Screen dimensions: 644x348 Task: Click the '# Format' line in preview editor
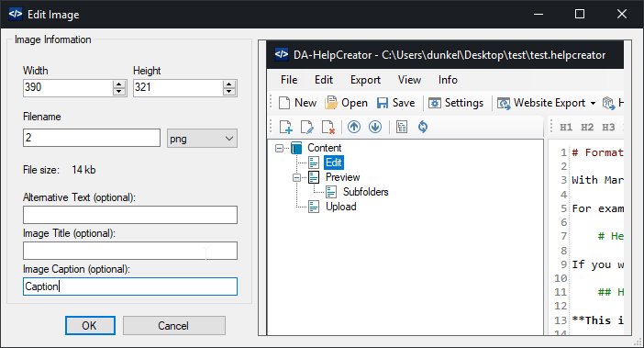[597, 152]
